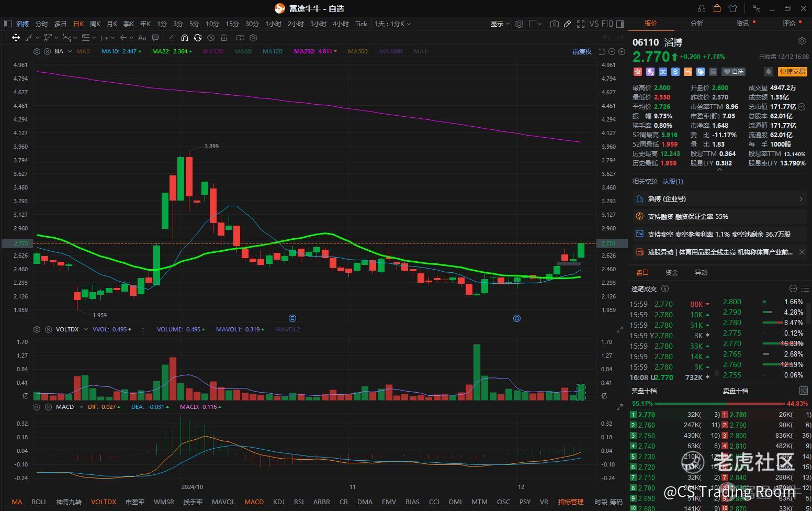Dismiss the 港股异动 news banner
This screenshot has width=812, height=511.
click(802, 252)
